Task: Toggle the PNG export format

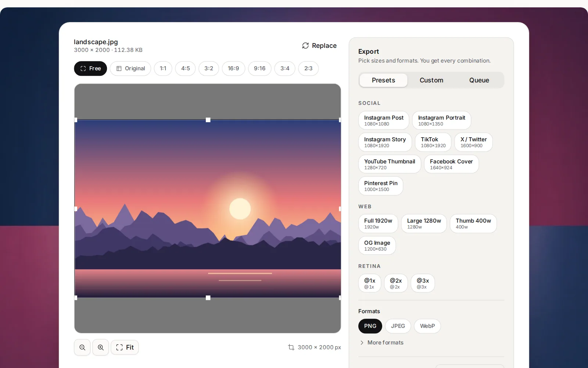Action: [370, 326]
